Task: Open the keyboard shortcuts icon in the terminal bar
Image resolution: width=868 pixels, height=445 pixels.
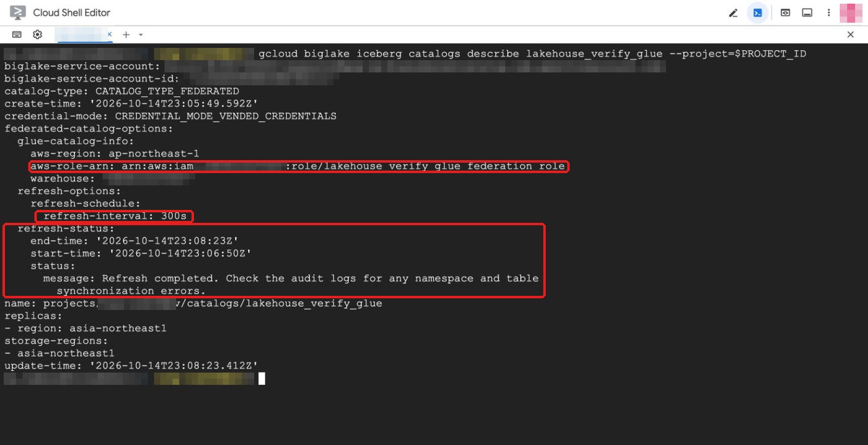Action: 17,34
